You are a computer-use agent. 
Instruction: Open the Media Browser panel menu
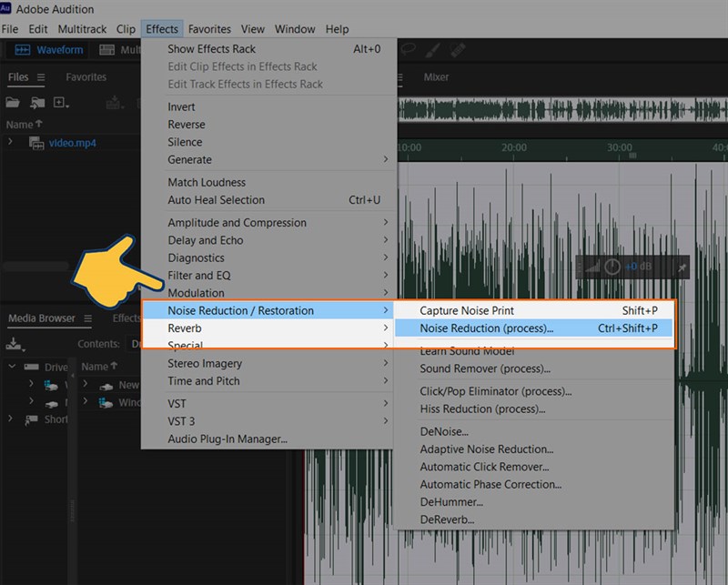click(x=87, y=318)
